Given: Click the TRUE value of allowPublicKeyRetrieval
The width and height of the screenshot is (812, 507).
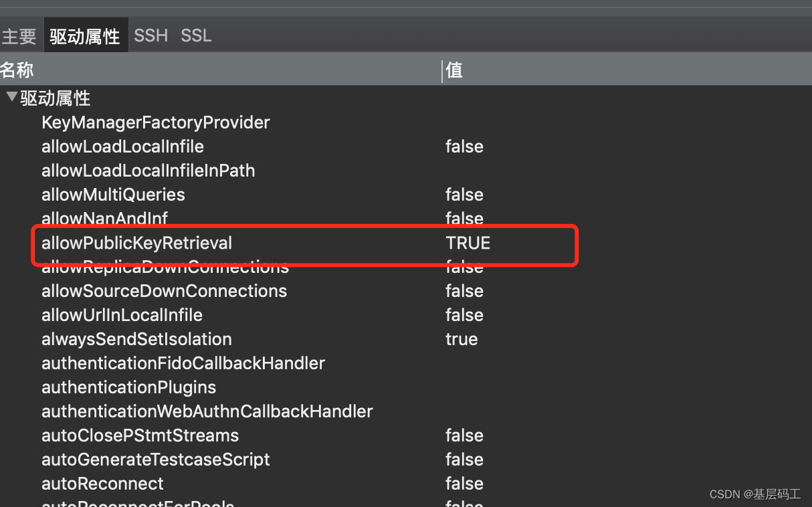Looking at the screenshot, I should (468, 243).
